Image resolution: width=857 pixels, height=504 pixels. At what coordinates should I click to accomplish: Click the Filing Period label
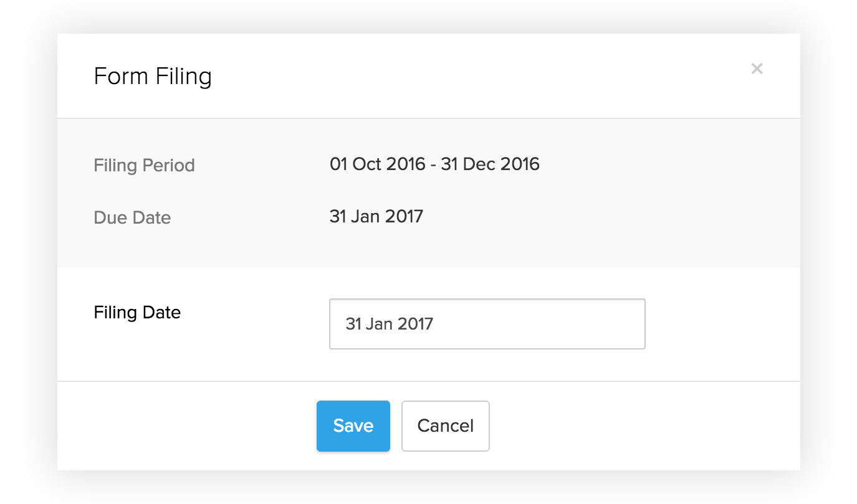click(144, 166)
